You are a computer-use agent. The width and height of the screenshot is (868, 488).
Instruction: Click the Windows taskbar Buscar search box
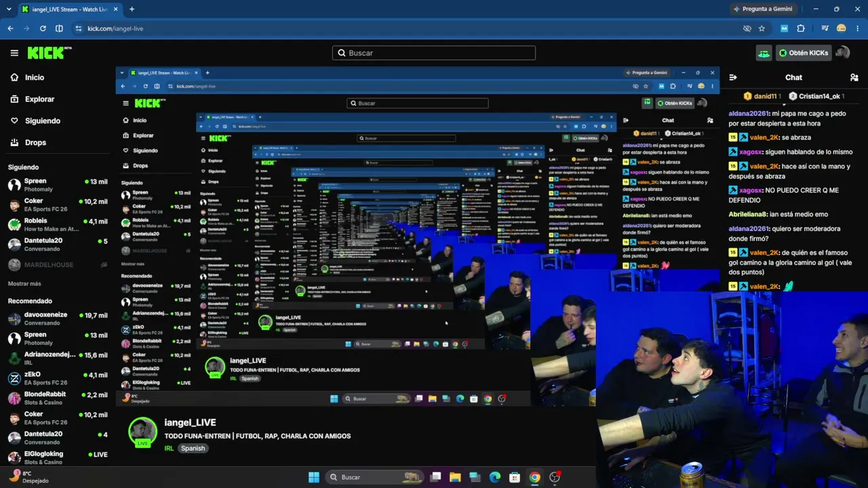374,477
